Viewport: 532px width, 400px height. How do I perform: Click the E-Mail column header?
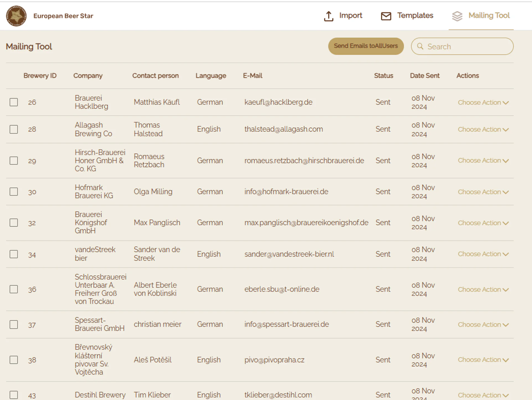[252, 76]
